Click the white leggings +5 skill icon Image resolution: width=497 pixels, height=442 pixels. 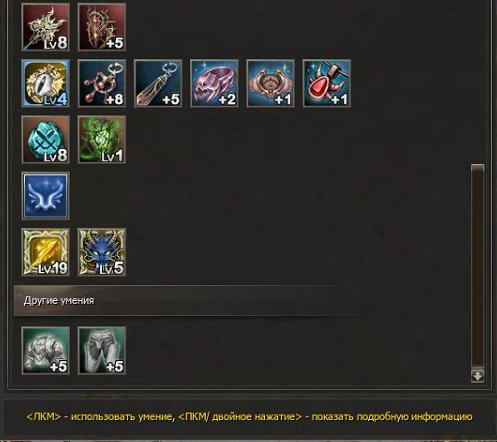tap(102, 351)
